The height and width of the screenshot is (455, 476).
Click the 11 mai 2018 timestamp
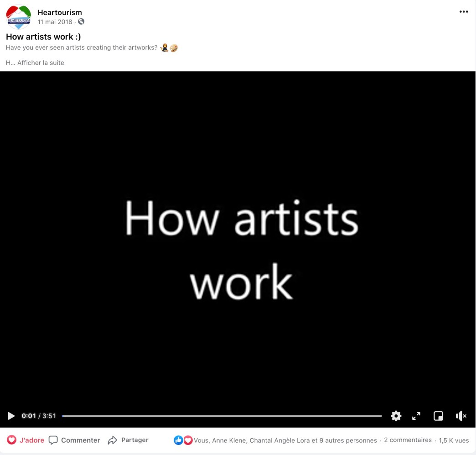point(55,22)
